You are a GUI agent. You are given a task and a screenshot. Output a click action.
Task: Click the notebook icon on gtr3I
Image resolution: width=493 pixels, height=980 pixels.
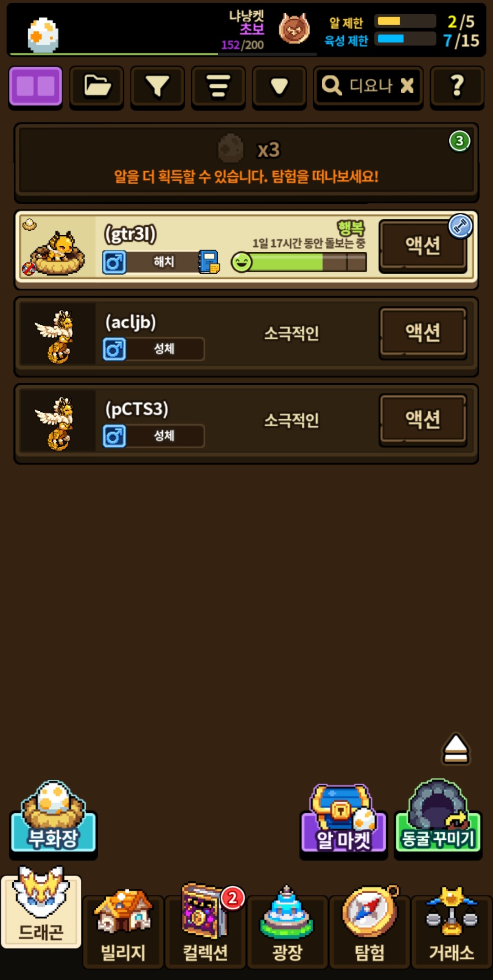[x=209, y=262]
